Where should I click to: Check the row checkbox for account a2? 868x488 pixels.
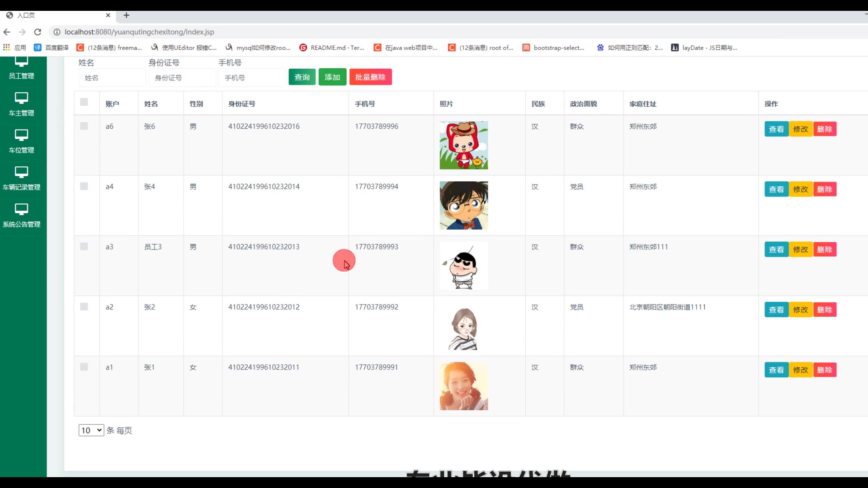[x=84, y=307]
